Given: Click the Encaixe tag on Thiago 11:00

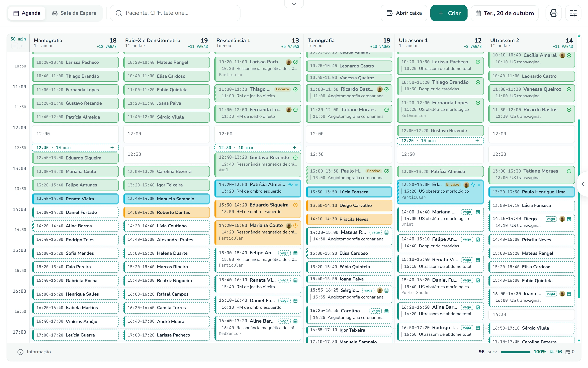Looking at the screenshot, I should (x=282, y=89).
